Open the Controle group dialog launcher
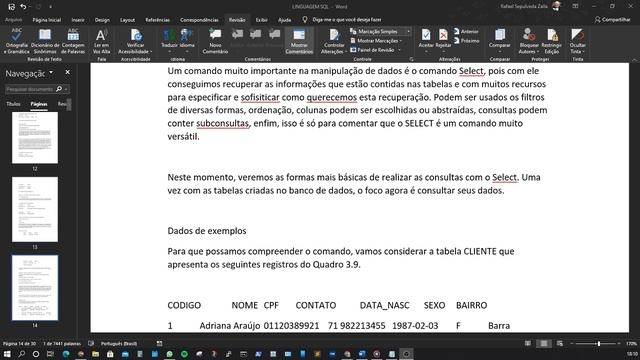The image size is (640, 360). pyautogui.click(x=411, y=59)
